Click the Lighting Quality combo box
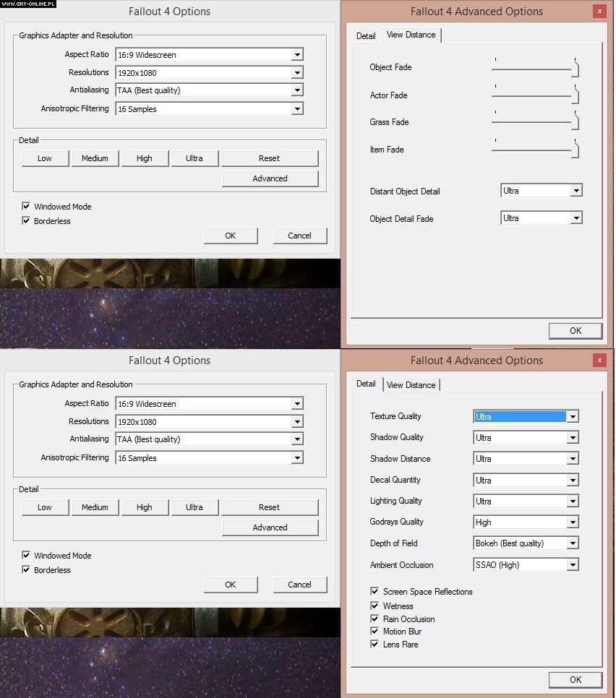 tap(526, 501)
